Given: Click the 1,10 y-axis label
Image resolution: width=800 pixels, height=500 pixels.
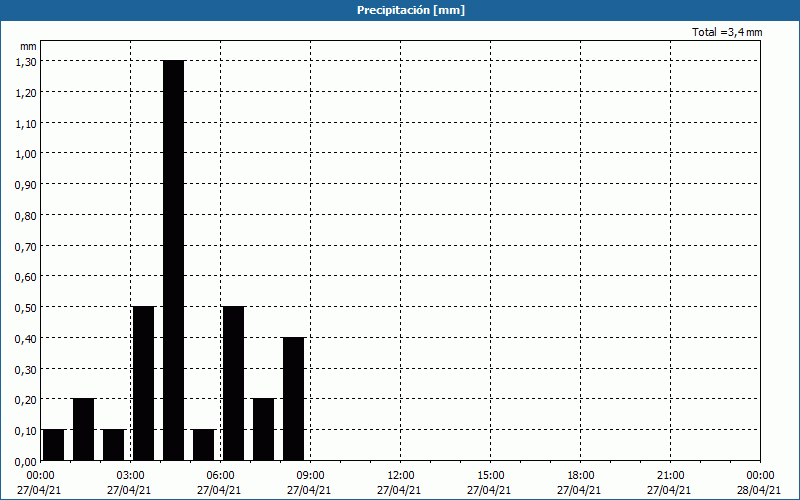Looking at the screenshot, I should click(x=25, y=123).
